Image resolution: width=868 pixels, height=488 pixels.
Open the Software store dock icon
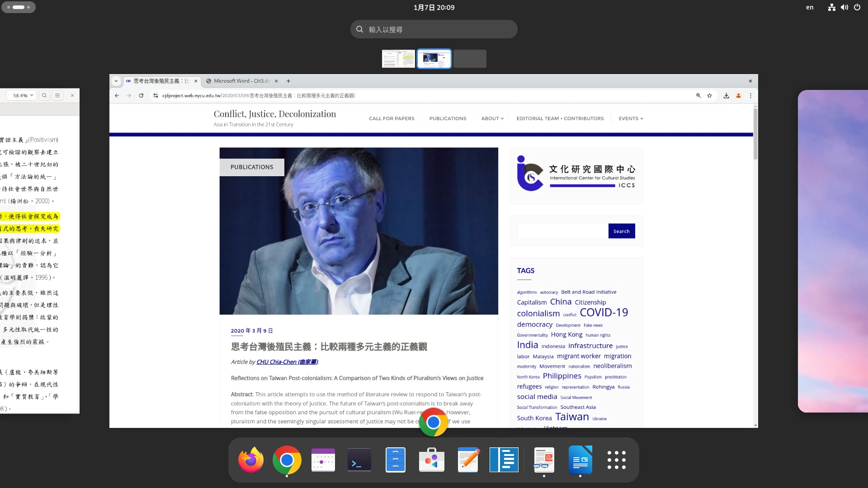tap(431, 460)
